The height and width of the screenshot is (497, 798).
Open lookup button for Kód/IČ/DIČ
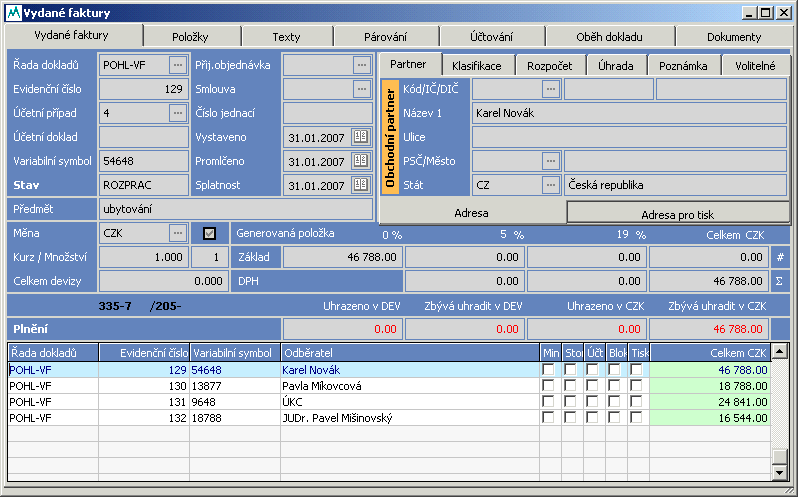point(550,89)
